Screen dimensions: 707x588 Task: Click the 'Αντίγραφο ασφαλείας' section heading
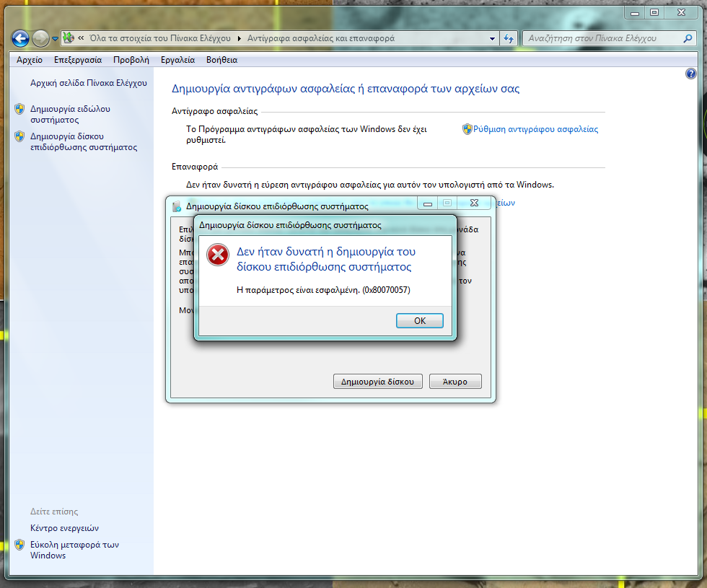[215, 111]
